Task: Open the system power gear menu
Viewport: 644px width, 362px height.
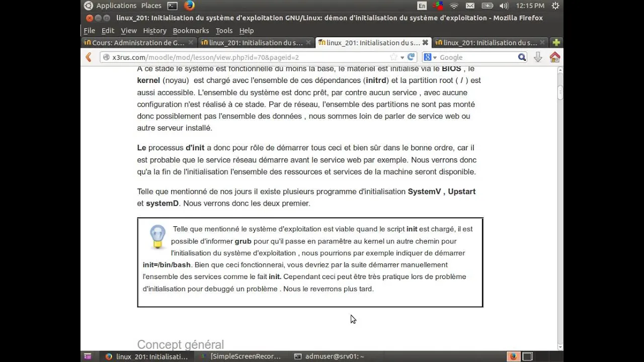Action: (555, 6)
